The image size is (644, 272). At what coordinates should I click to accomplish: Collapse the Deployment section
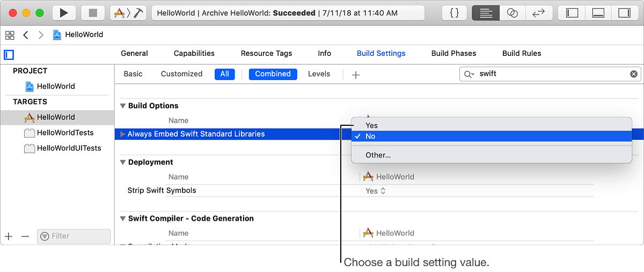[123, 162]
